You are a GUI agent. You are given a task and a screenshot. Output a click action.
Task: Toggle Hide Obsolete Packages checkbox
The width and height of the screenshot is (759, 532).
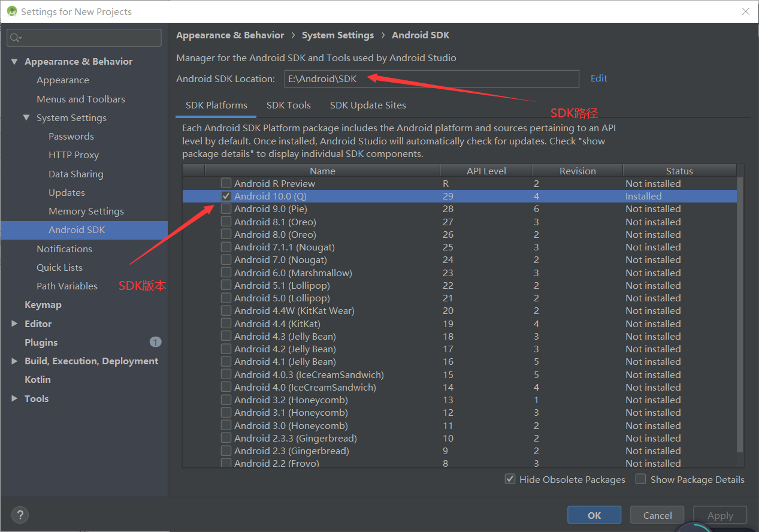click(x=510, y=479)
